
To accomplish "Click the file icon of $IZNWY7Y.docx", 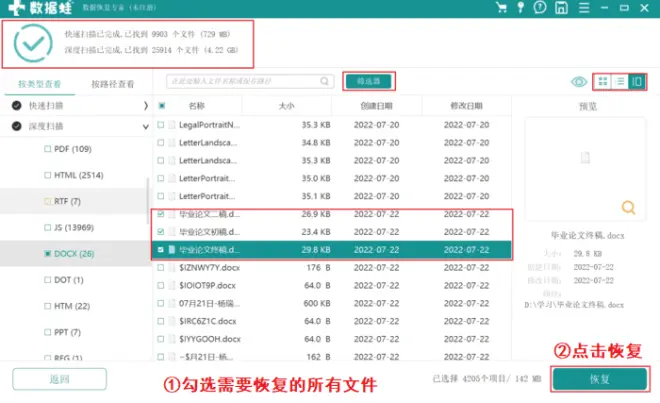I will click(x=172, y=267).
